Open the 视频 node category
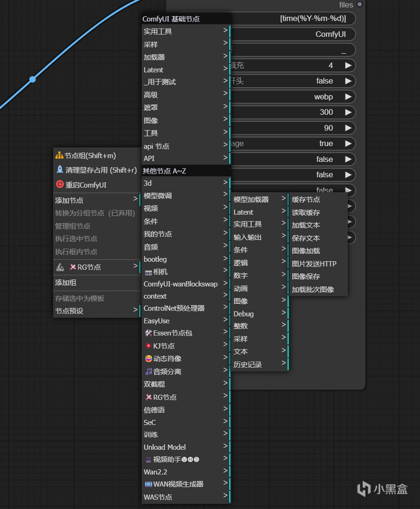Screen dimensions: 420x509 click(186, 209)
